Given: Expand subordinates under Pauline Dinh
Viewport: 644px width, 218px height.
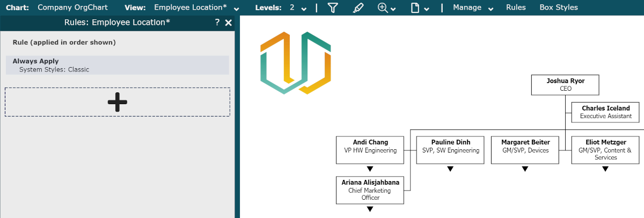Looking at the screenshot, I should 450,169.
